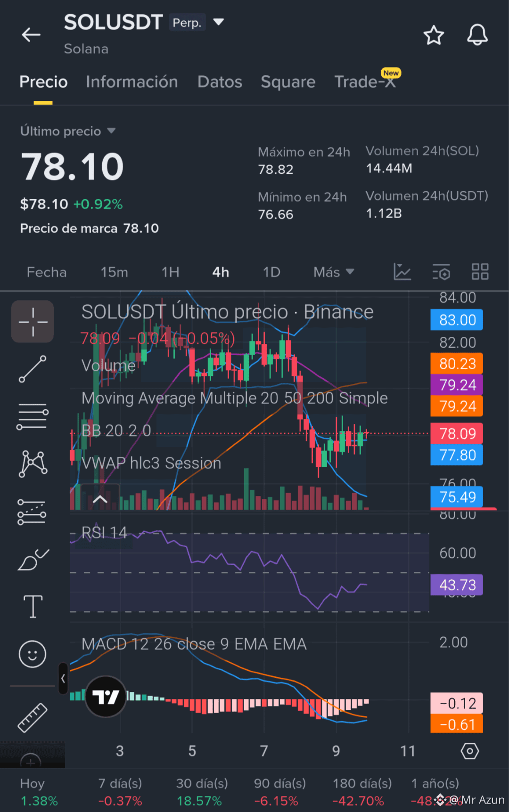Viewport: 509px width, 812px height.
Task: Open chart settings list icon
Action: (x=441, y=272)
